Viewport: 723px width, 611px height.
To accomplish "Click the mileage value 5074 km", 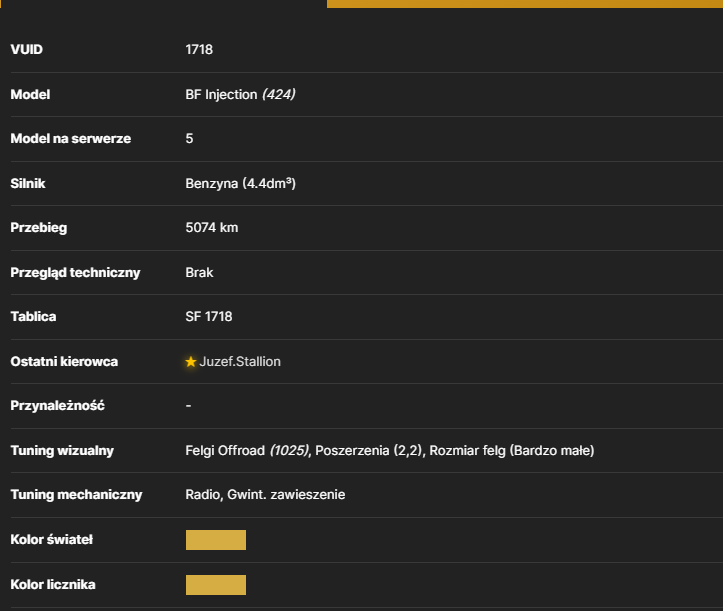I will coord(212,228).
